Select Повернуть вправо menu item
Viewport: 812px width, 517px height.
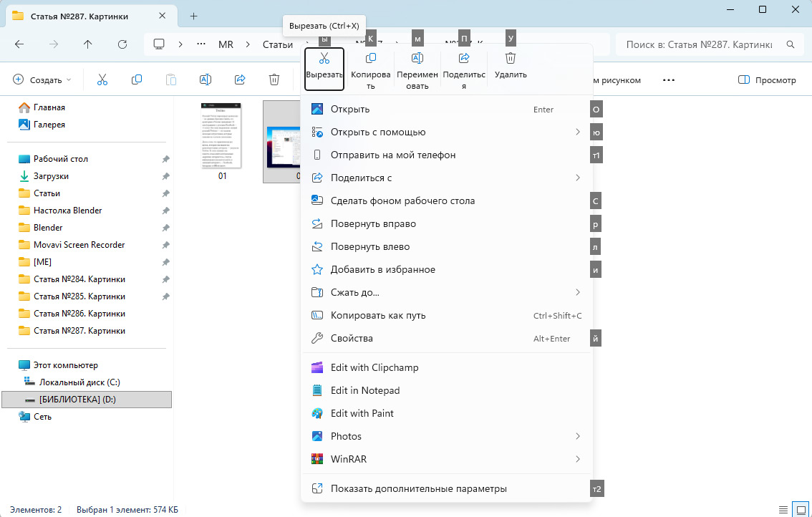[x=373, y=224]
